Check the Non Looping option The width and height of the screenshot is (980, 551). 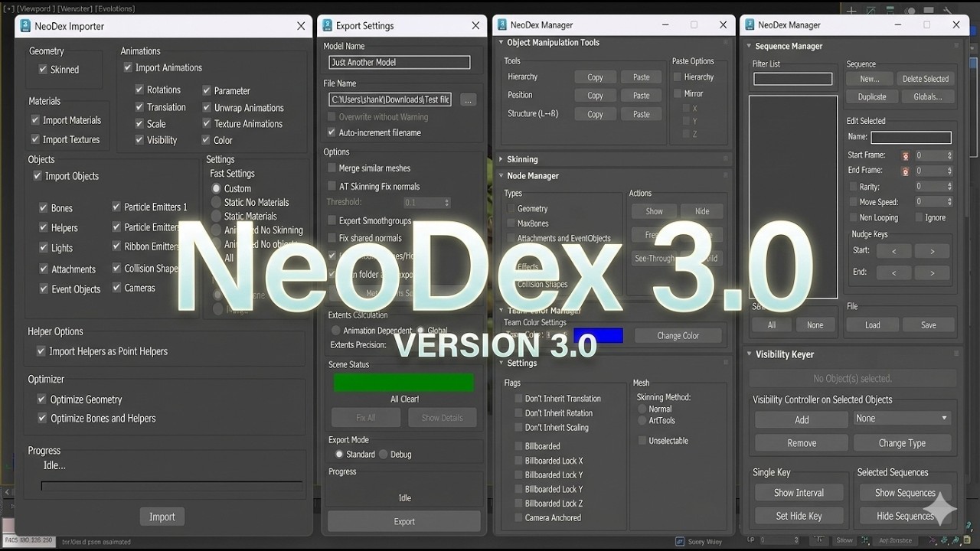coord(852,217)
